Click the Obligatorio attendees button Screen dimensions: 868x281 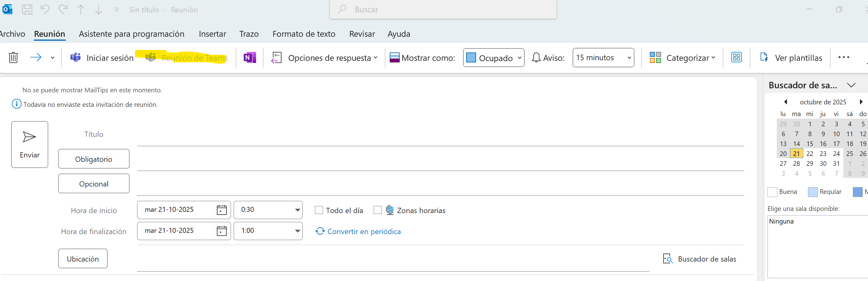pyautogui.click(x=94, y=159)
